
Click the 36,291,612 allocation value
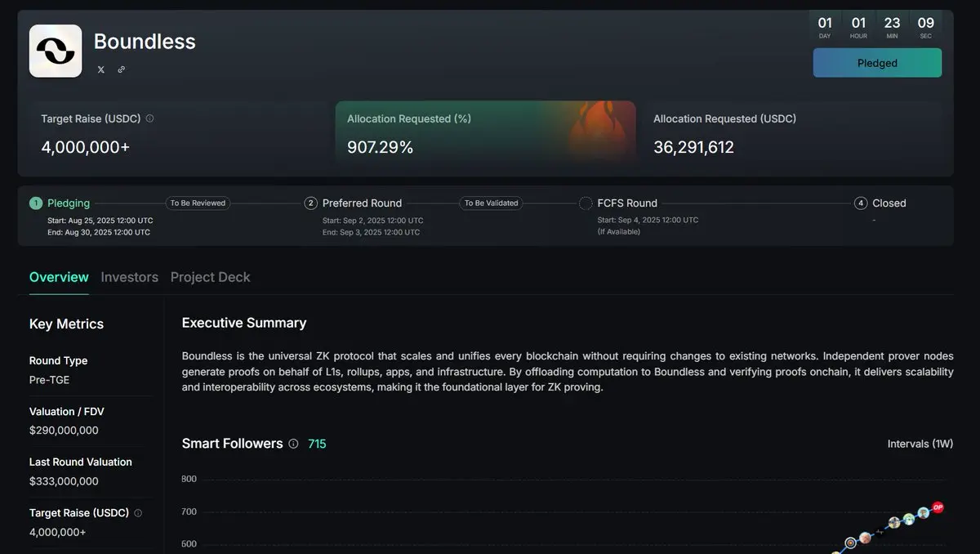693,147
